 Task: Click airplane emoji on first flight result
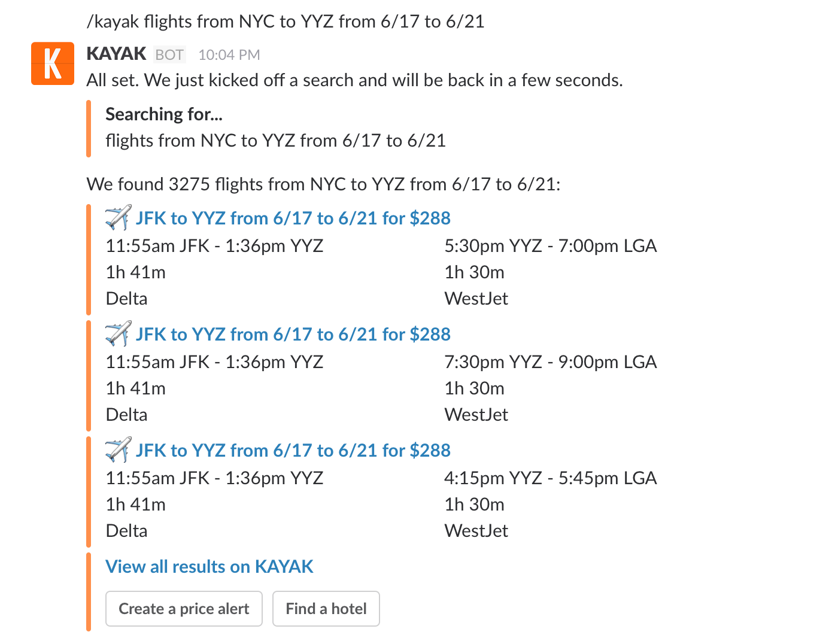click(118, 218)
